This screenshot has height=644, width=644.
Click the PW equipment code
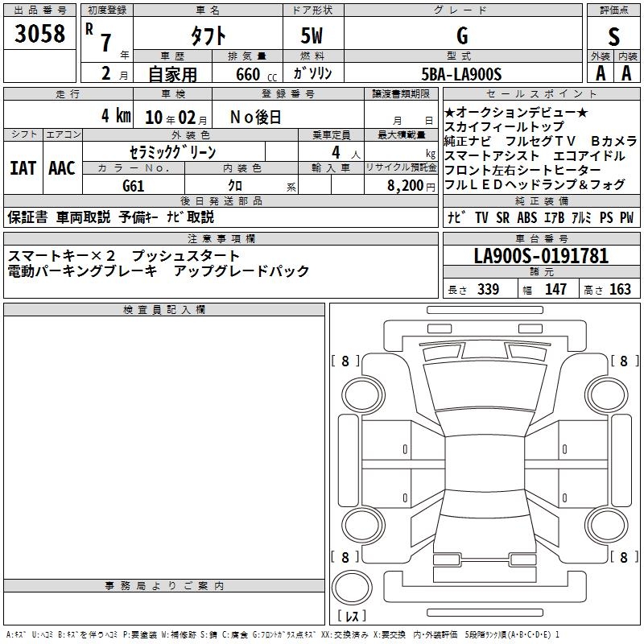pos(627,217)
